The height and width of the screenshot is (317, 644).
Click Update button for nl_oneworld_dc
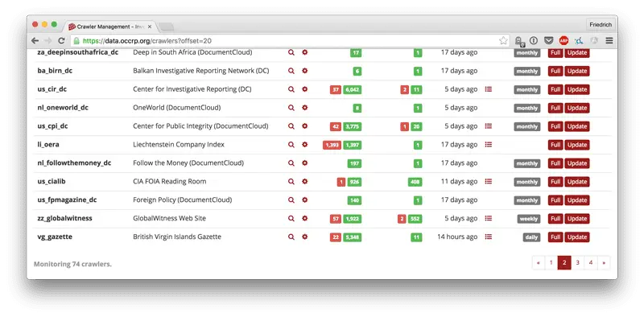[576, 108]
